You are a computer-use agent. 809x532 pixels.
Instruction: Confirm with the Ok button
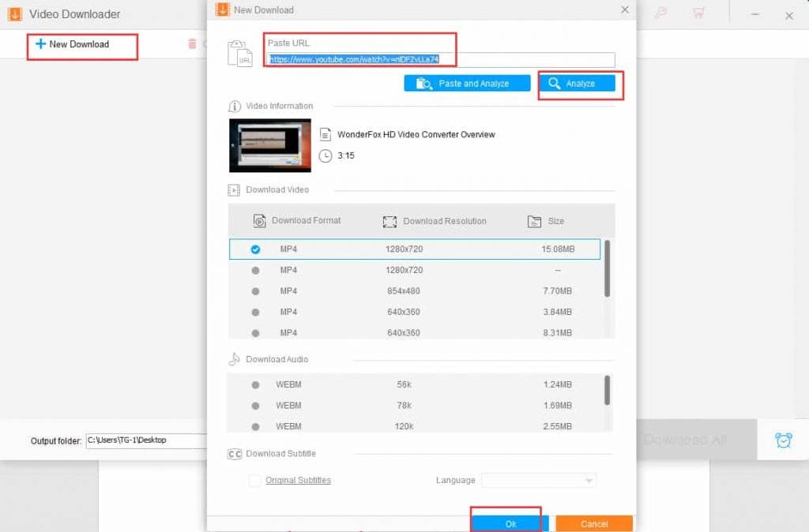pos(510,523)
